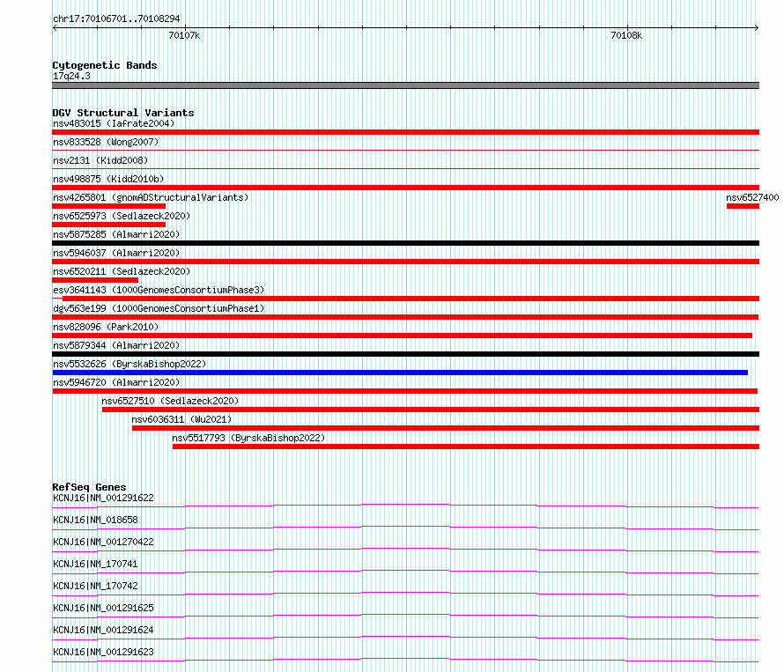784x672 pixels.
Task: Click the blue nsv5532626 (ByrskaBishop2022) bar
Action: point(400,373)
